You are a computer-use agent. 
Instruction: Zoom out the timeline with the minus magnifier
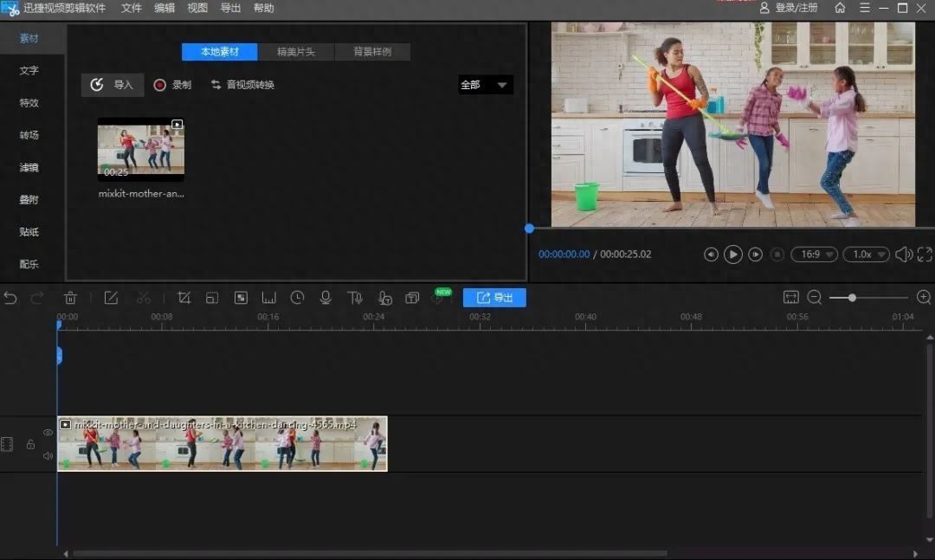815,297
